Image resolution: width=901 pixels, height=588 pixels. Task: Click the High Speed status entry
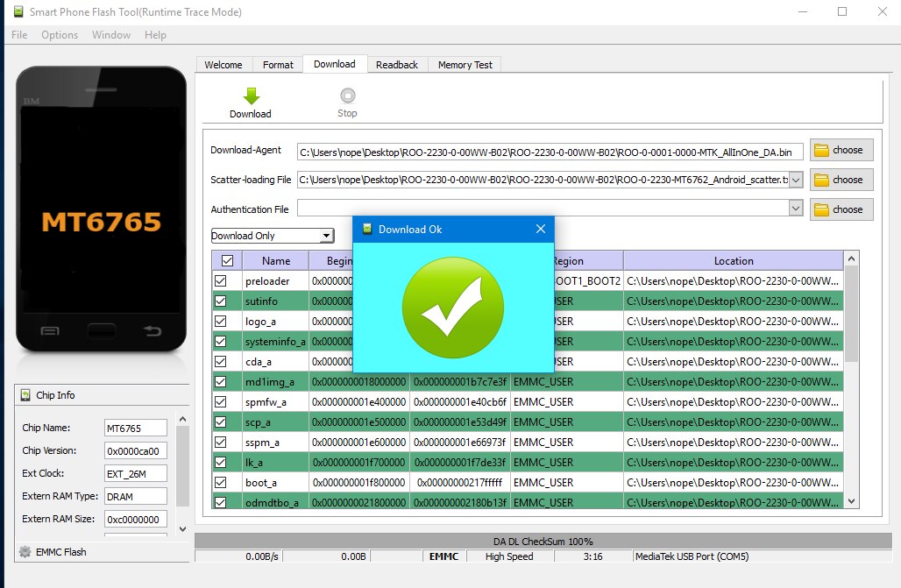(x=509, y=556)
